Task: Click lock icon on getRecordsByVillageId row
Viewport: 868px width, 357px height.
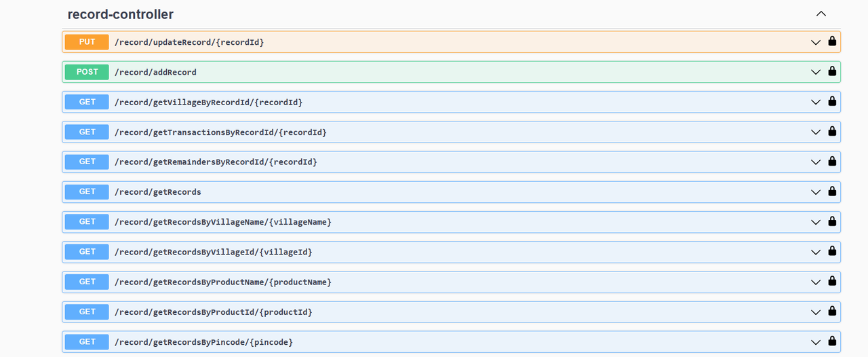Action: click(832, 250)
